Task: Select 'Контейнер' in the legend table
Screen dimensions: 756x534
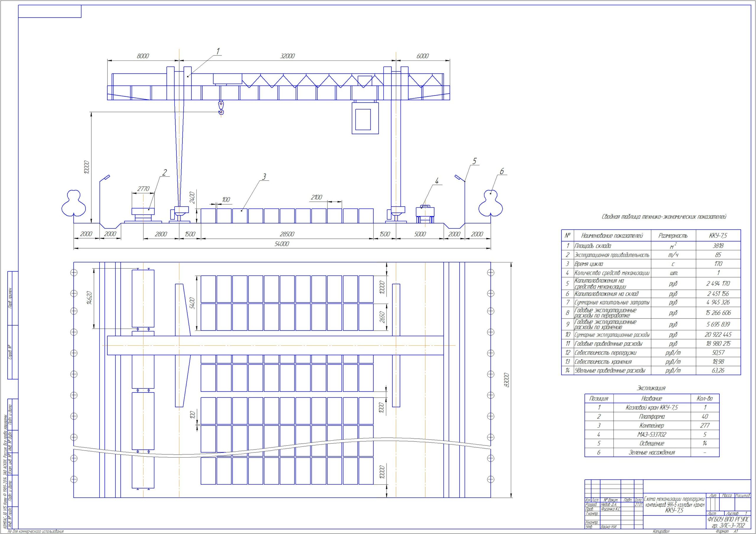Action: tap(652, 425)
